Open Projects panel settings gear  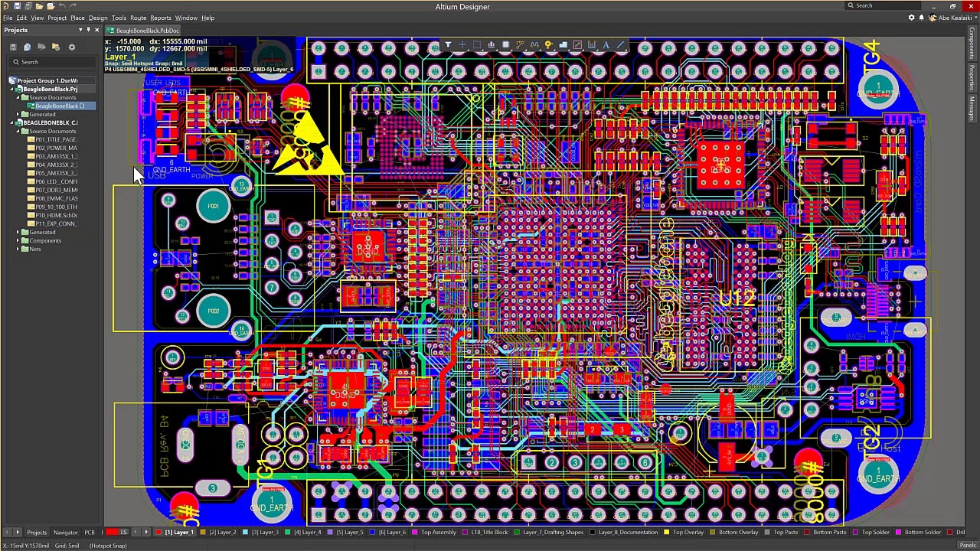click(71, 47)
